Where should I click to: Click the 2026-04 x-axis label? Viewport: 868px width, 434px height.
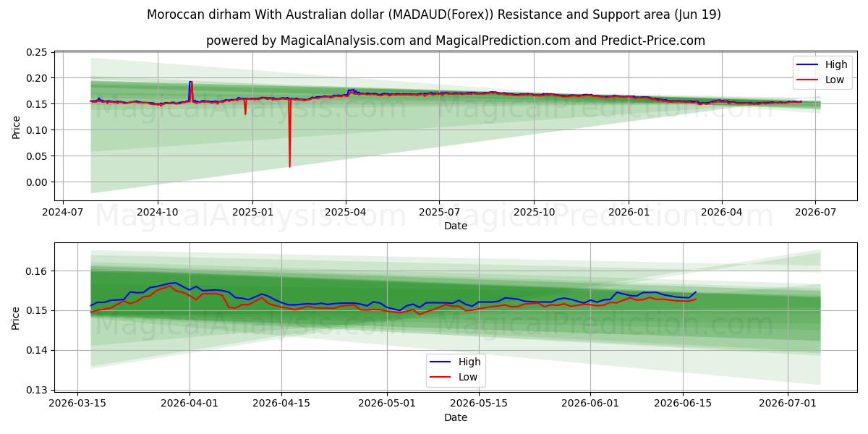[x=721, y=211]
